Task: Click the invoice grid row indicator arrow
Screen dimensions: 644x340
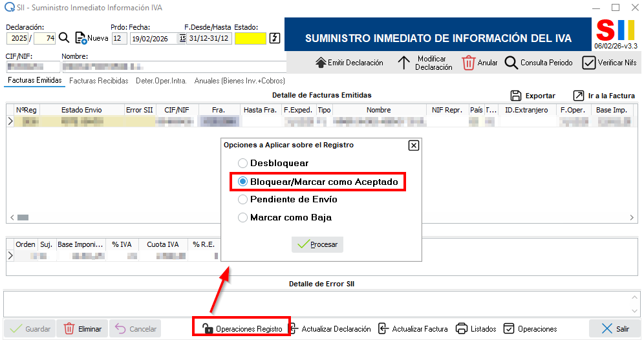Action: pyautogui.click(x=10, y=121)
